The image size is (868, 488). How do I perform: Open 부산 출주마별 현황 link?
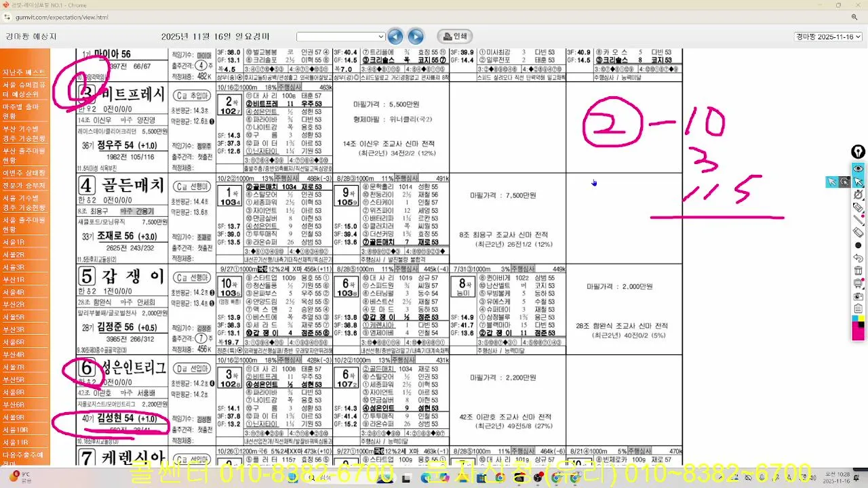pos(24,155)
